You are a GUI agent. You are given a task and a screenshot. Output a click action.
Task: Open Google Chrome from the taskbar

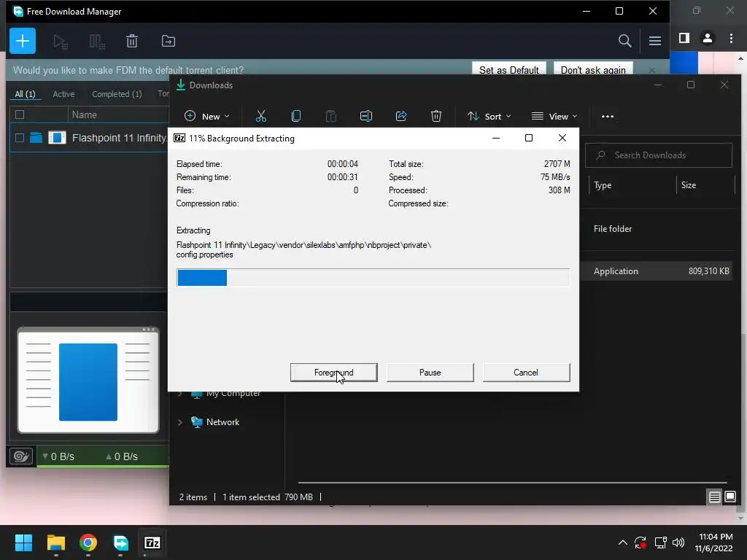(x=88, y=542)
